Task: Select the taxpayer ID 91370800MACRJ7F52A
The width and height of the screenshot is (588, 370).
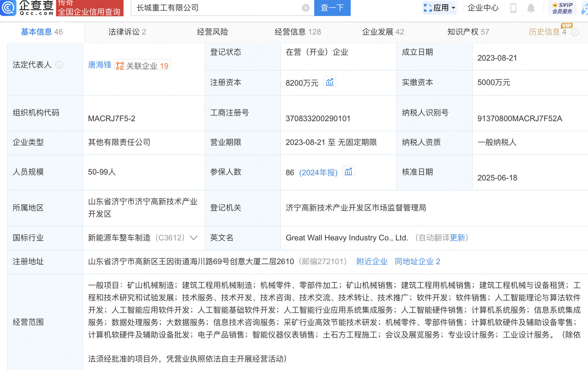Action: coord(520,119)
